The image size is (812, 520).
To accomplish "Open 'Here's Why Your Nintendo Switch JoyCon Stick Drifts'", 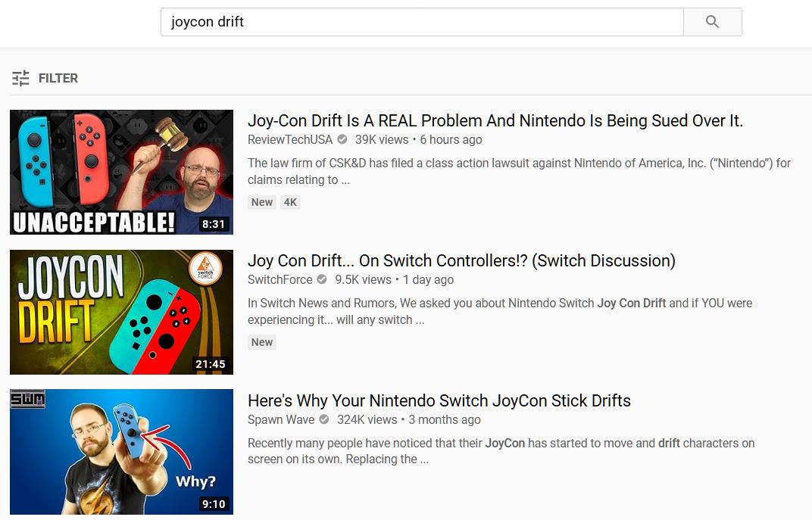I will (439, 400).
